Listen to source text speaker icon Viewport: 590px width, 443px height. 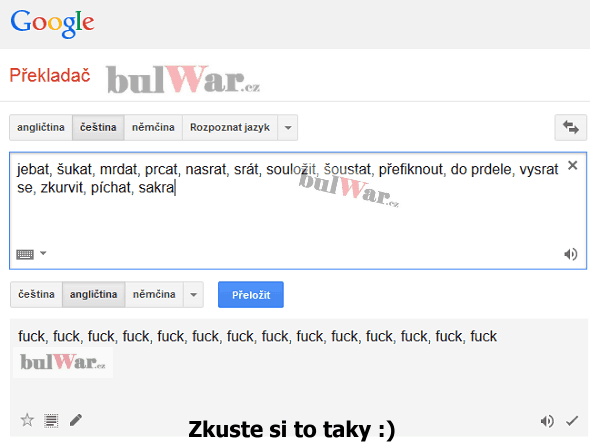[570, 254]
